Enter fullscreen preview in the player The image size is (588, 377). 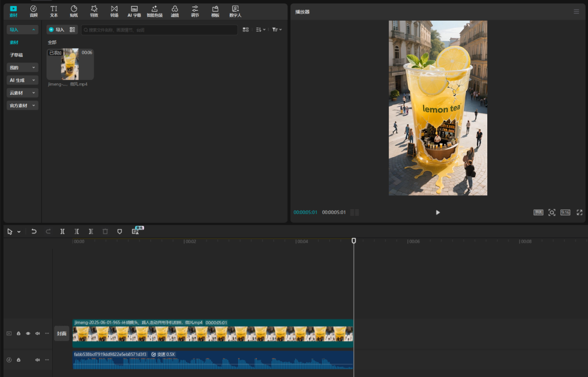(x=579, y=213)
